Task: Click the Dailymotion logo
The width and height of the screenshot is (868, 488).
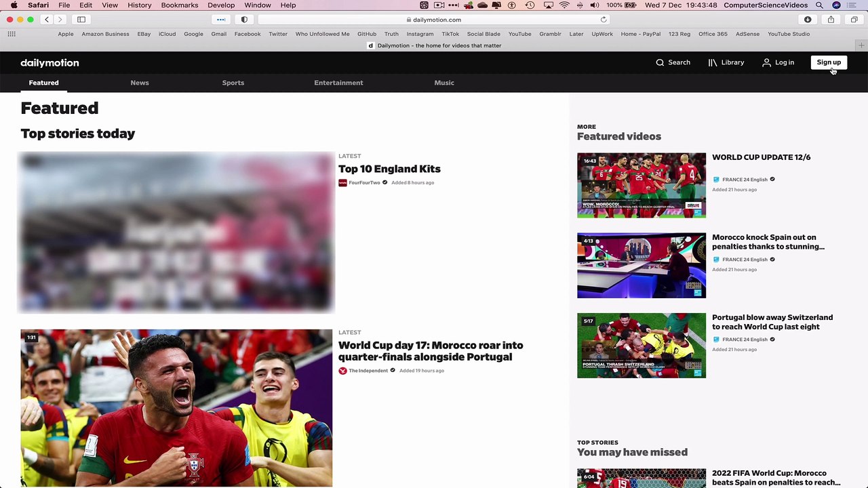Action: pos(50,62)
